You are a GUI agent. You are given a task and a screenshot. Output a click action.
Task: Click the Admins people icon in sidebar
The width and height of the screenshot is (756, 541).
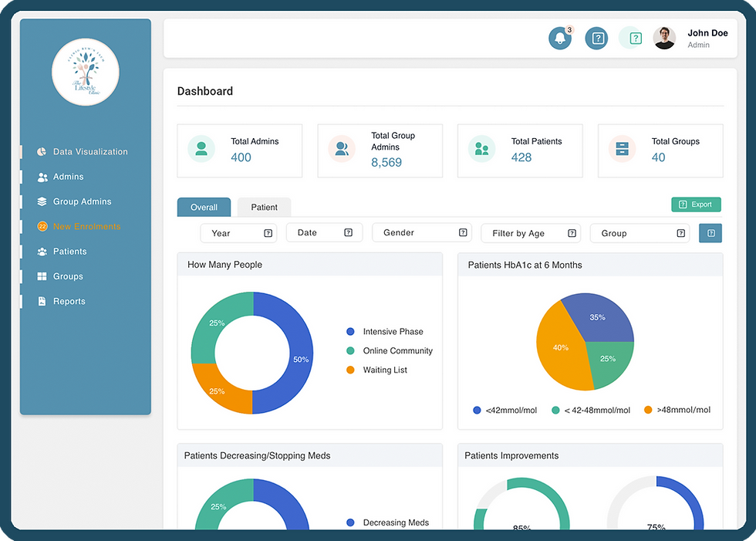[x=42, y=177]
